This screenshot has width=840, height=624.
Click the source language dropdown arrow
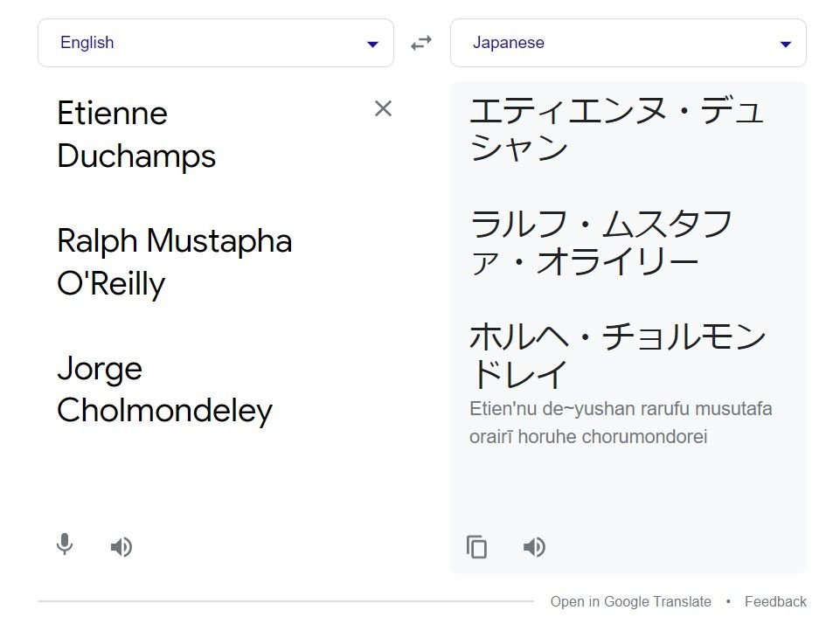[372, 43]
